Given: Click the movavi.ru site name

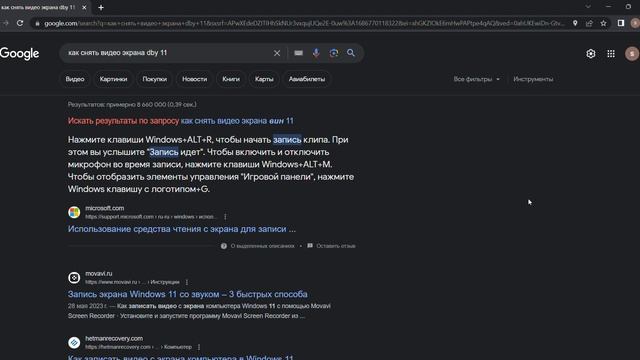Looking at the screenshot, I should (98, 273).
